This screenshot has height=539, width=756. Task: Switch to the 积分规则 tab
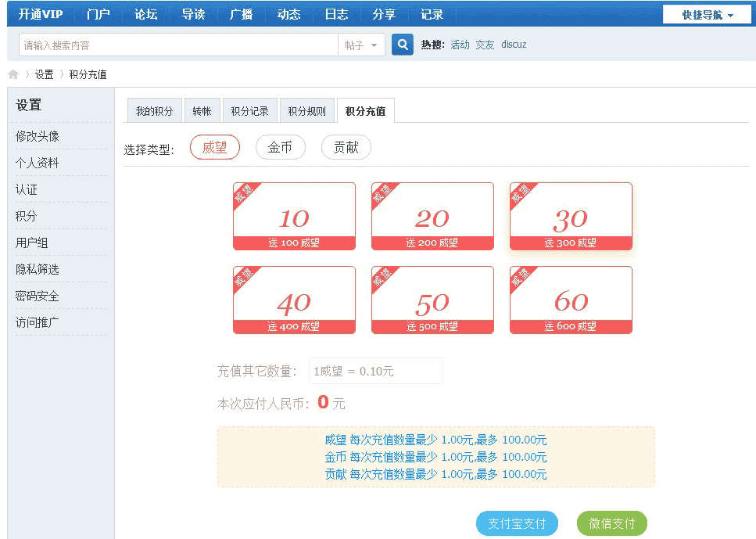(x=306, y=111)
